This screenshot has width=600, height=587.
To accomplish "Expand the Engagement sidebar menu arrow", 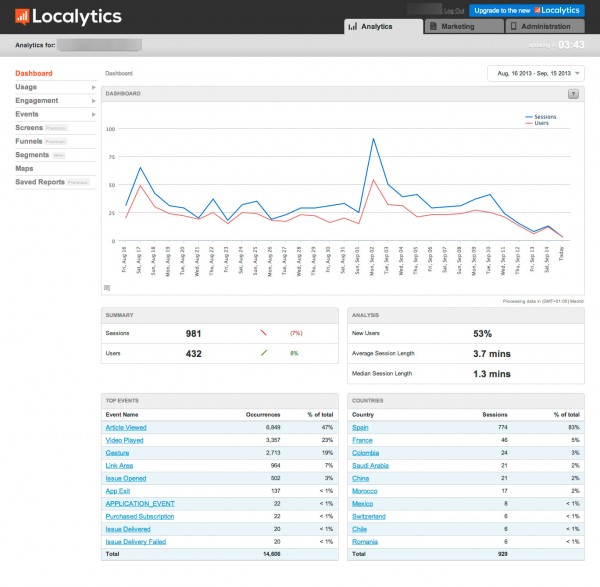I will (94, 101).
